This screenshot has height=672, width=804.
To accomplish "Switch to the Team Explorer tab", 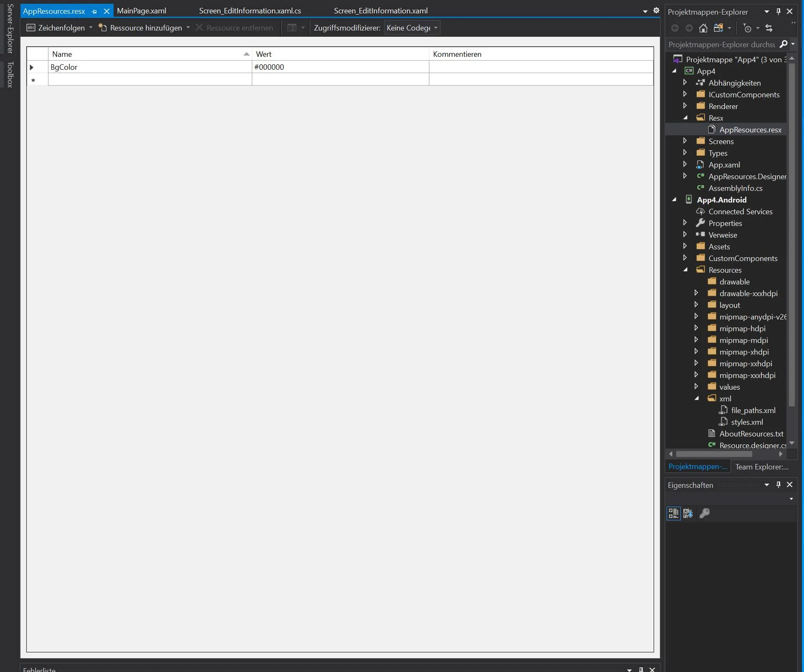I will (x=761, y=467).
